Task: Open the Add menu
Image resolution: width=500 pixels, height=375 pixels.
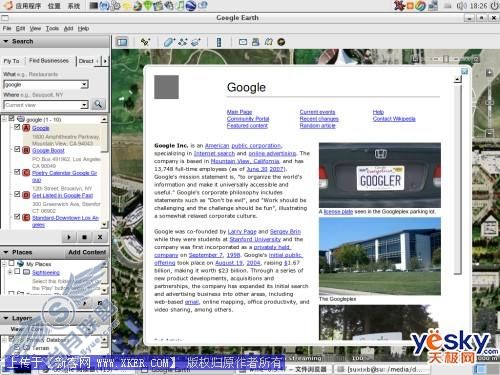Action: [68, 28]
